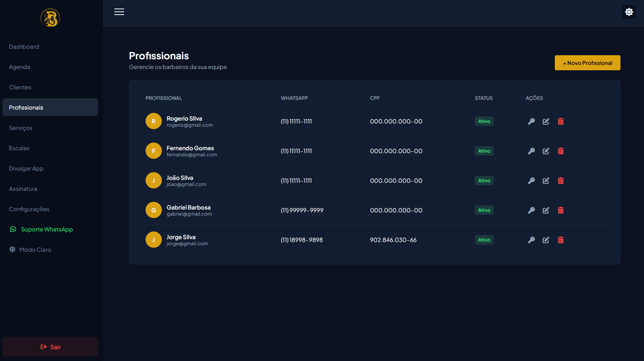Navigate to Serviços

pos(50,128)
